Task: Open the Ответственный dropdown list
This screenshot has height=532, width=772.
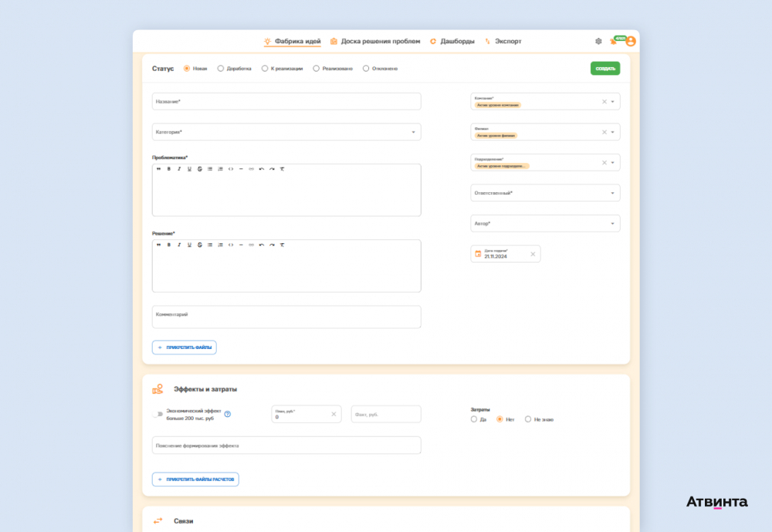Action: click(x=545, y=193)
